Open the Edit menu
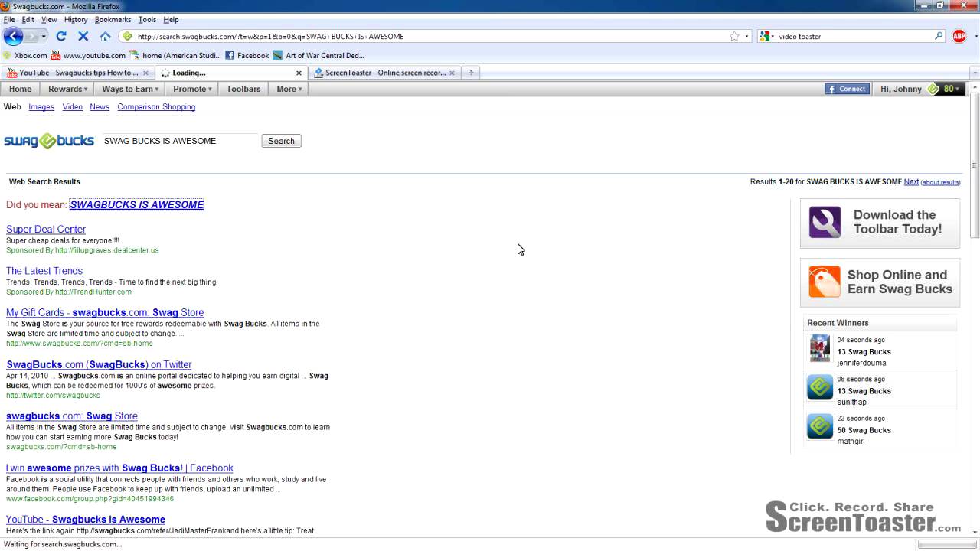 point(28,19)
